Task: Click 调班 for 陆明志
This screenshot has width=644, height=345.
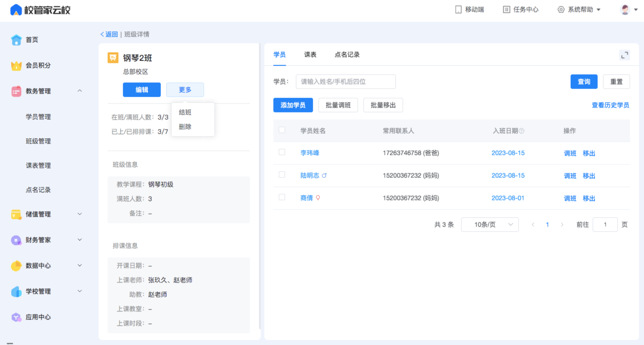Action: 570,176
